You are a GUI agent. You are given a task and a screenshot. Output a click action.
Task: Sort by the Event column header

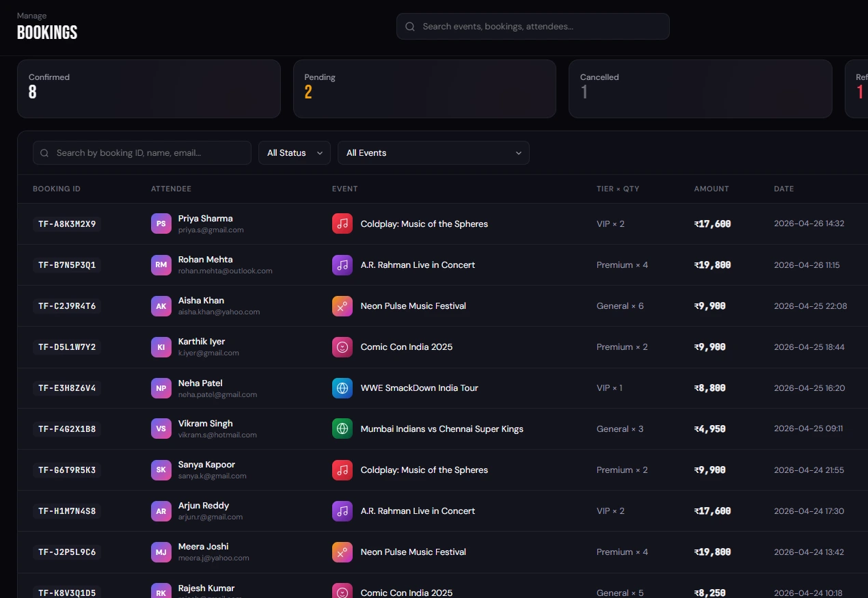pos(345,189)
